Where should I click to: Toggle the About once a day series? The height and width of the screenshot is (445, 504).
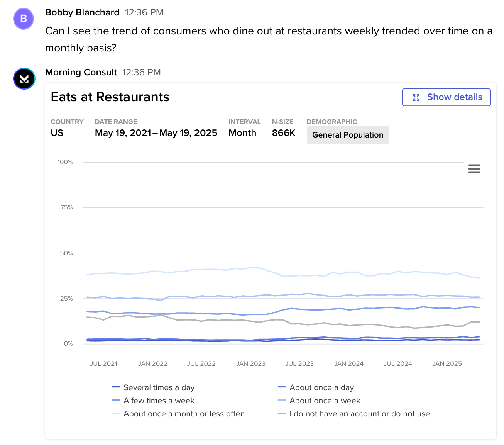321,387
